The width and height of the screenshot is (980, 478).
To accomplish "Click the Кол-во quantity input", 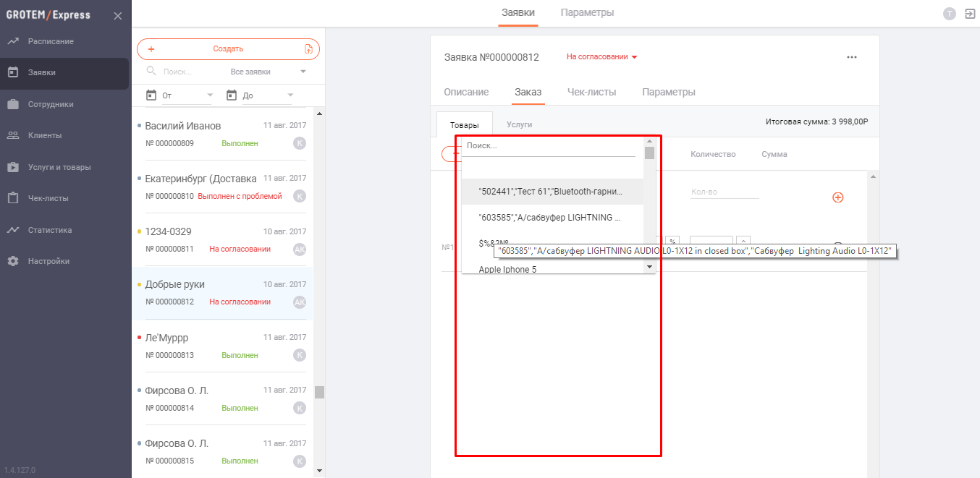I will click(725, 192).
